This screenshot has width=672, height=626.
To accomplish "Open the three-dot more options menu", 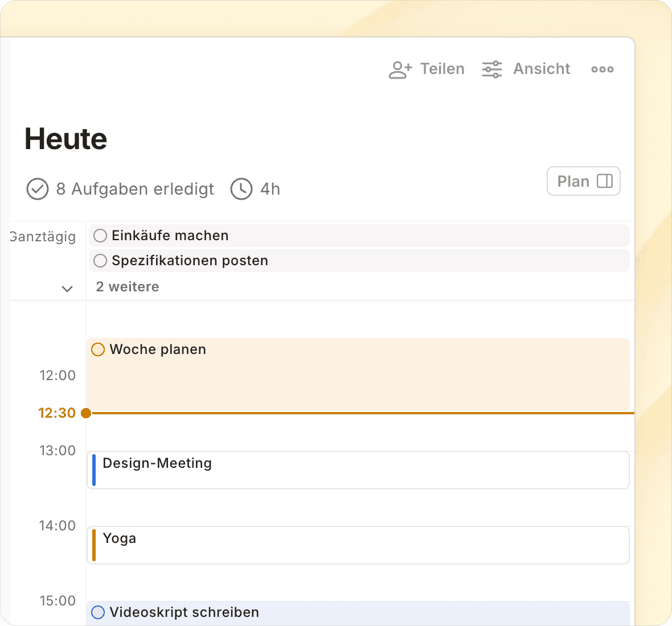I will point(602,69).
